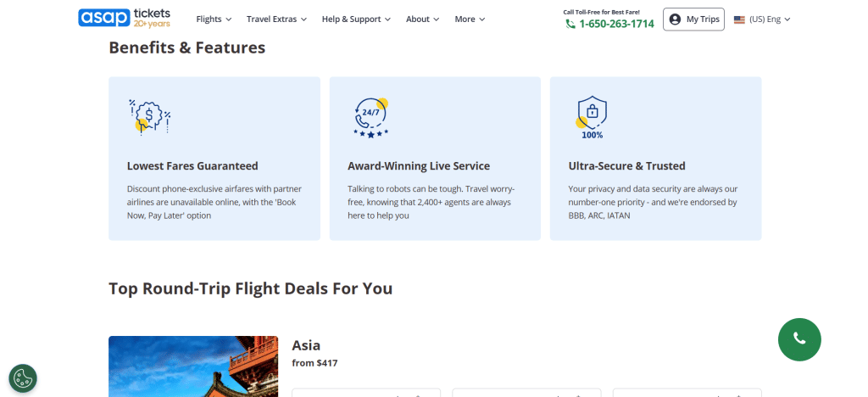Open the Travel Extras dropdown
The height and width of the screenshot is (397, 868).
(276, 19)
